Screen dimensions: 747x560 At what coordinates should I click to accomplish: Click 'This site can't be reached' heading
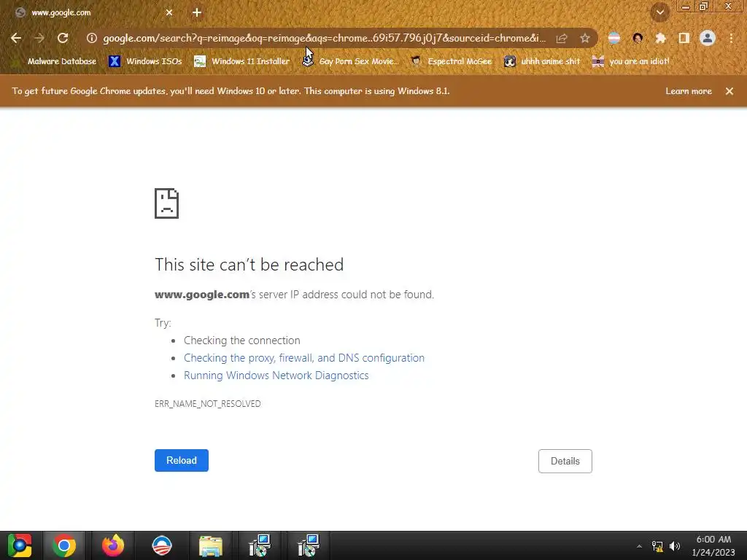click(249, 265)
